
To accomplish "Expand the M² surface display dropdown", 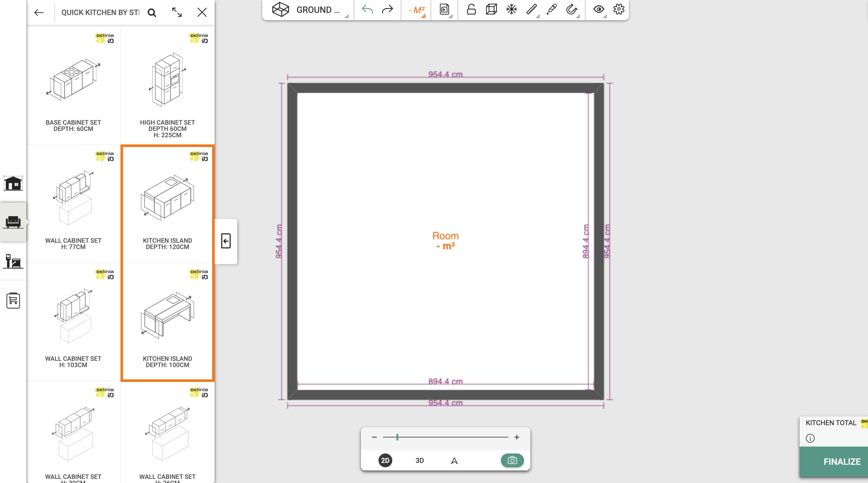I will 416,10.
